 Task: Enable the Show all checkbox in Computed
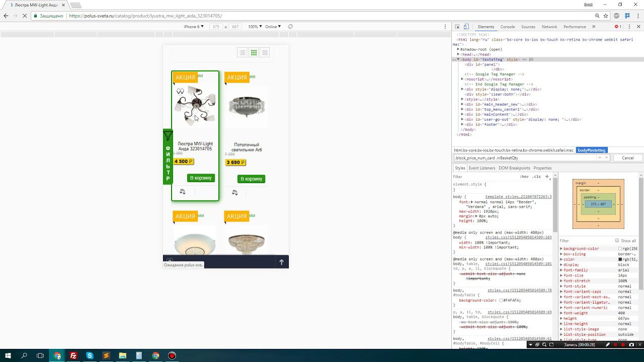pos(617,241)
